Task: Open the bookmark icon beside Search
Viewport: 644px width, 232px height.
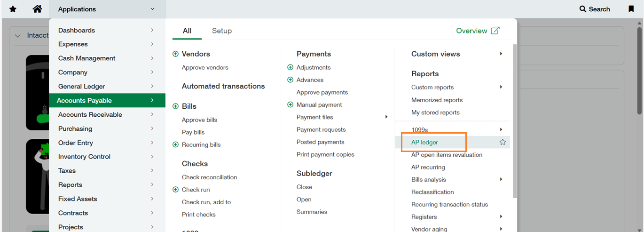Action: tap(631, 9)
